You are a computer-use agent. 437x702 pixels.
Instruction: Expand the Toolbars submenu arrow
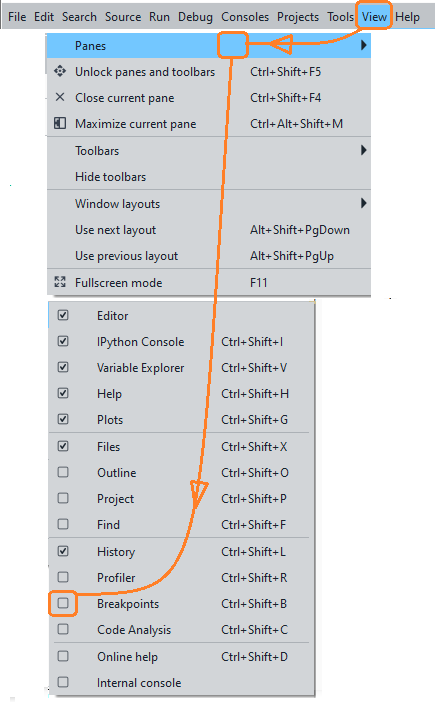click(364, 150)
